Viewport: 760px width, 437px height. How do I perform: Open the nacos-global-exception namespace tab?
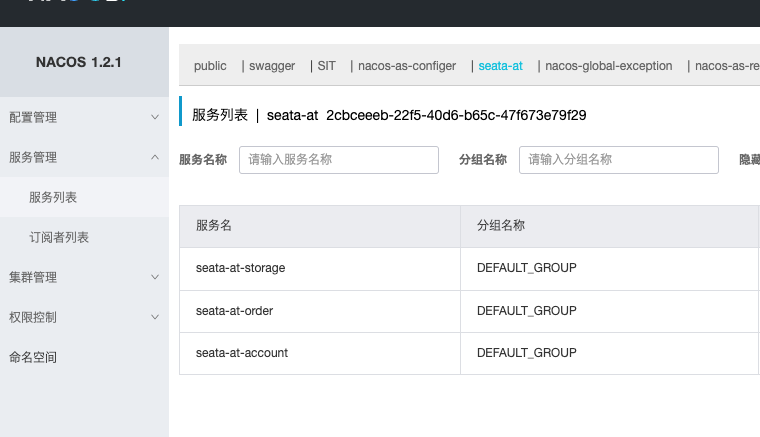click(x=609, y=66)
